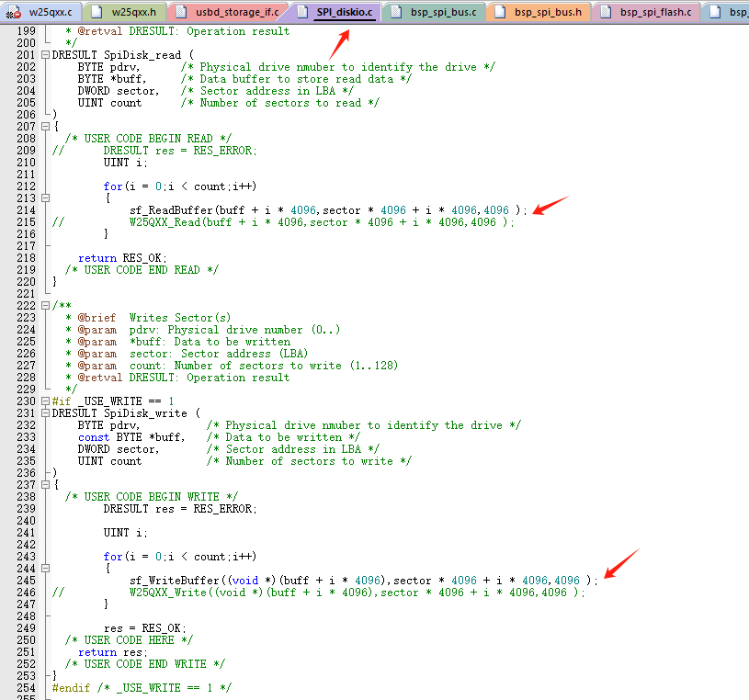Click on 'return res;' statement

click(113, 652)
